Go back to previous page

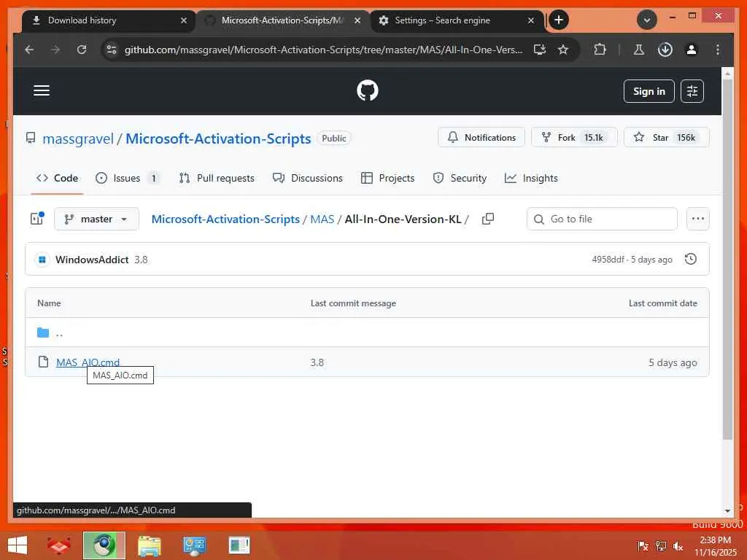point(29,50)
